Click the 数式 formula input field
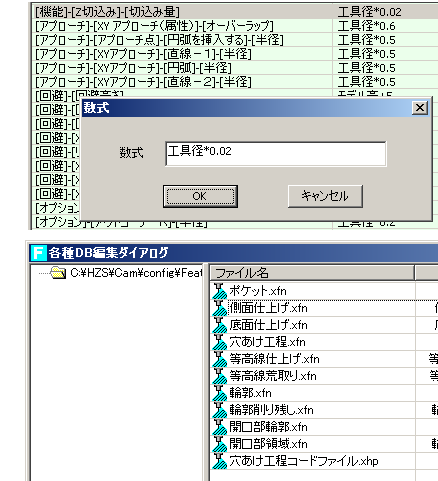This screenshot has height=481, width=438. (276, 154)
